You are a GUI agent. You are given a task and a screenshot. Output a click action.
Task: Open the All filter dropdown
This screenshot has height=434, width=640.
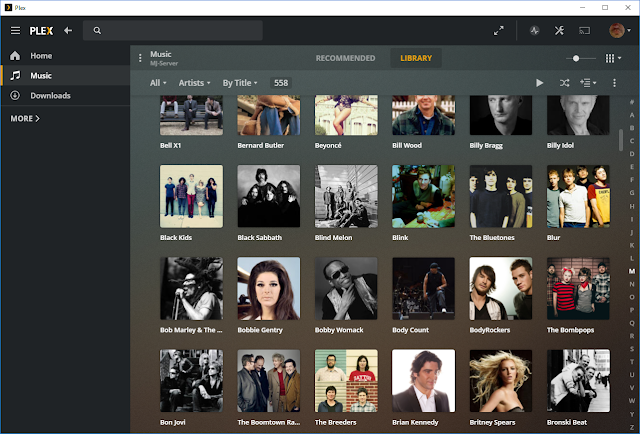tap(158, 83)
